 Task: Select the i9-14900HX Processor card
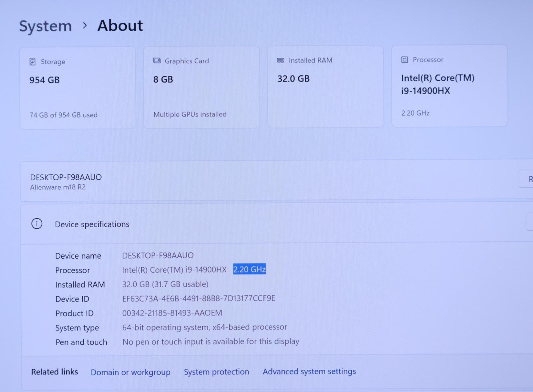(x=449, y=86)
